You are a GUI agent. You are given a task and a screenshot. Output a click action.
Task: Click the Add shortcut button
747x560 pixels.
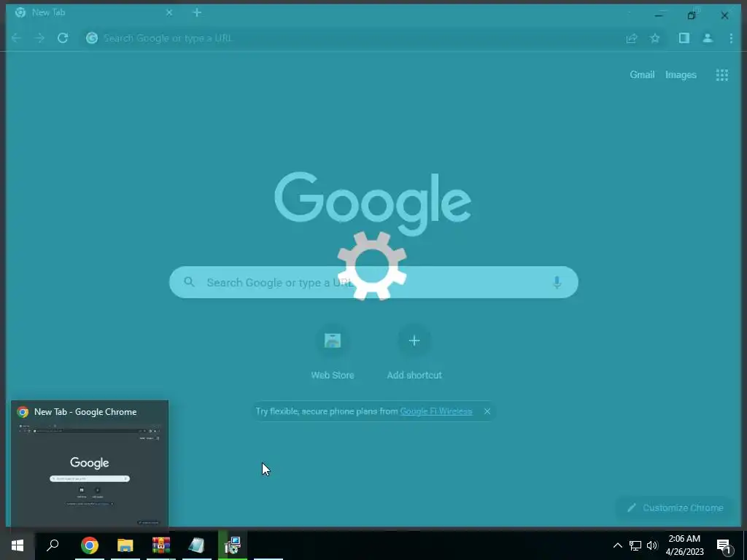[x=414, y=353]
